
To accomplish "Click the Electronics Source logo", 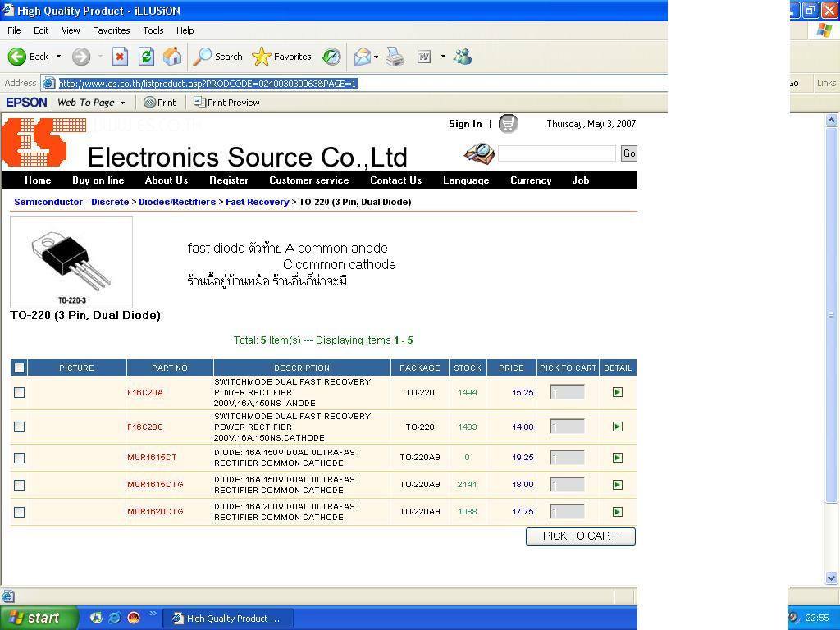I will [44, 143].
